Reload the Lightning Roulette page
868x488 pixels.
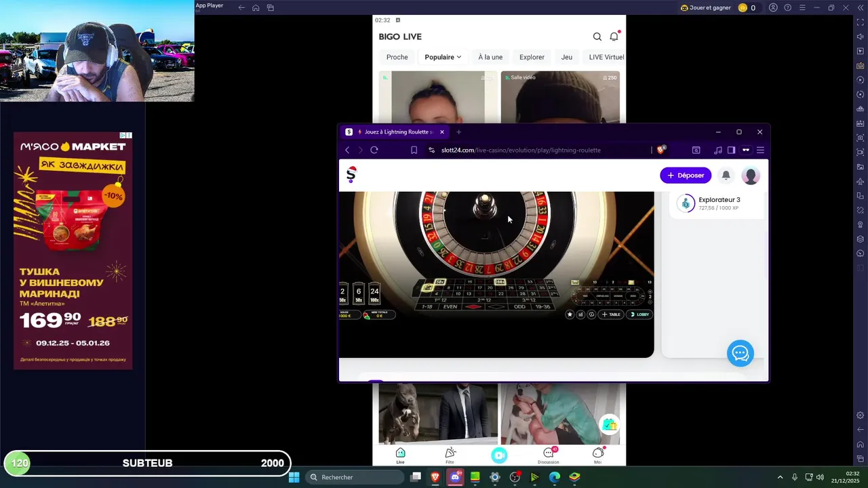click(x=374, y=150)
